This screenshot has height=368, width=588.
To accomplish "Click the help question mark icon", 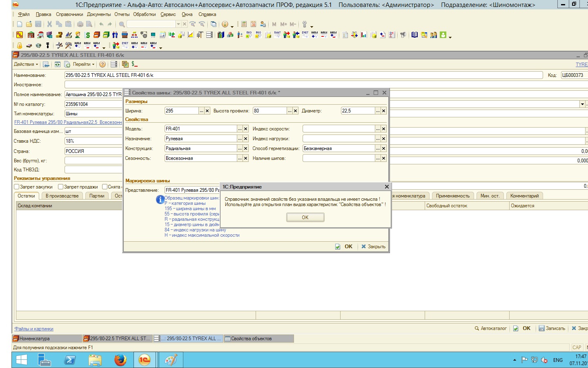I will point(102,64).
